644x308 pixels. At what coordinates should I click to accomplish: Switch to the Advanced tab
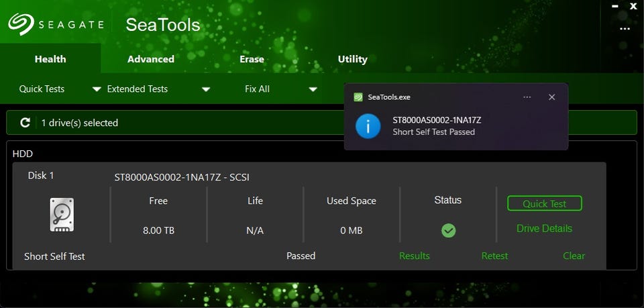pyautogui.click(x=151, y=59)
